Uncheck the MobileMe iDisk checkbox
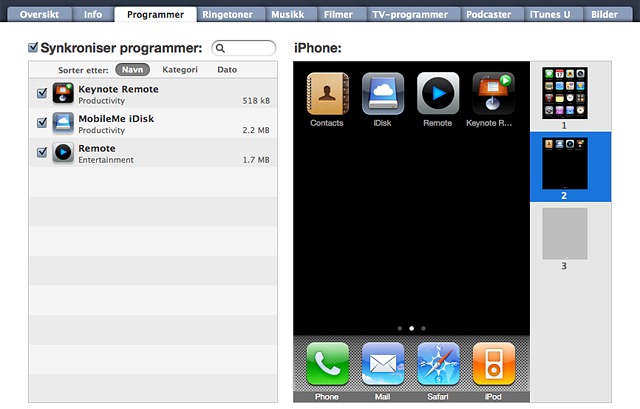This screenshot has width=640, height=409. click(42, 122)
